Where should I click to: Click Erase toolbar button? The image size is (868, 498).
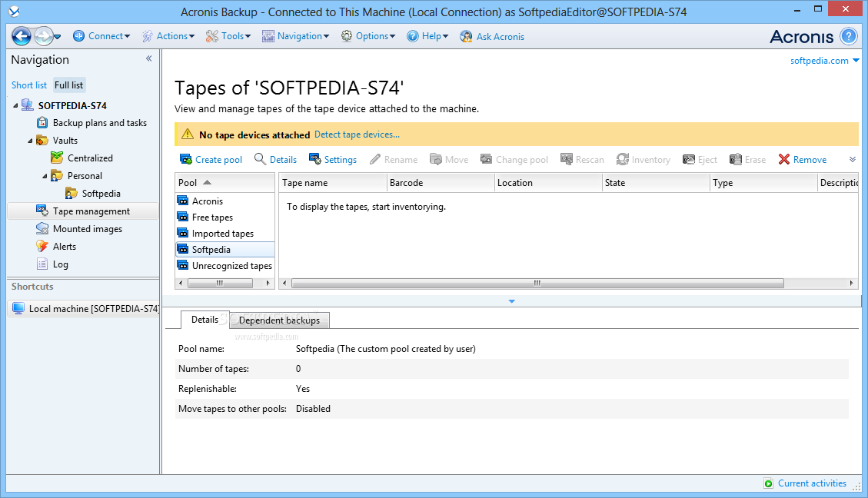click(748, 159)
